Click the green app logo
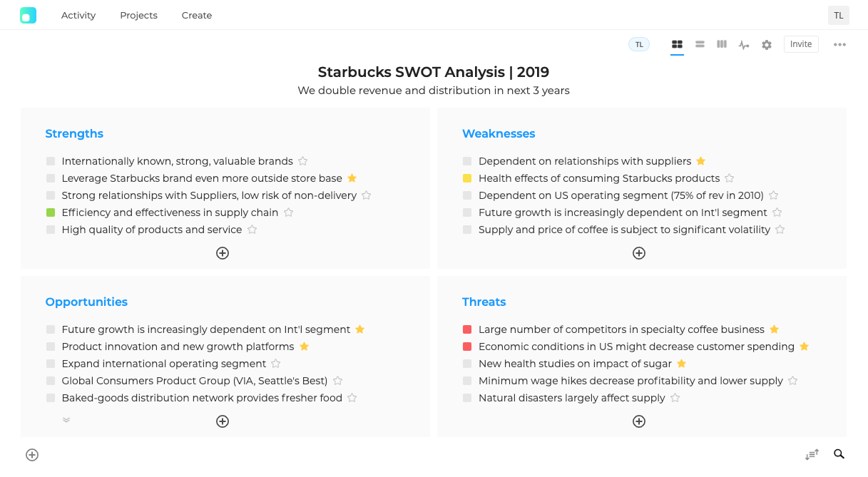Image resolution: width=868 pixels, height=477 pixels. tap(29, 15)
